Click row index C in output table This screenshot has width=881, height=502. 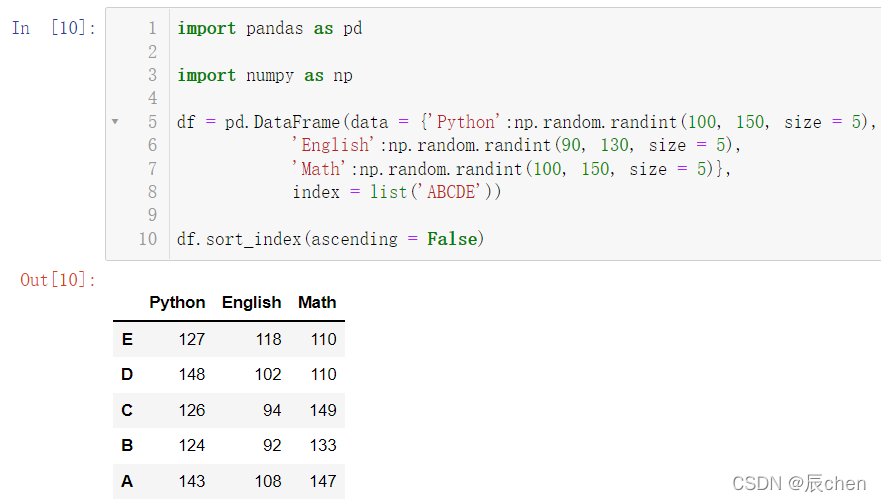(x=127, y=410)
